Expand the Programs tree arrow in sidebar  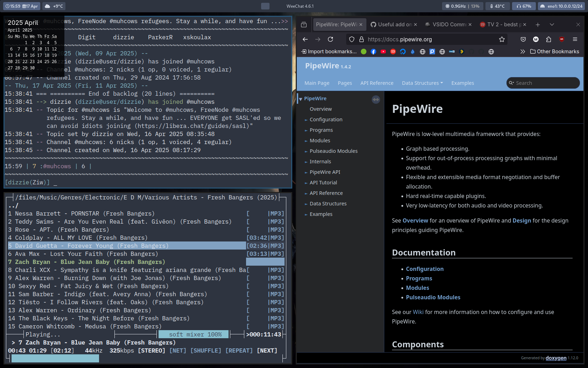point(306,130)
